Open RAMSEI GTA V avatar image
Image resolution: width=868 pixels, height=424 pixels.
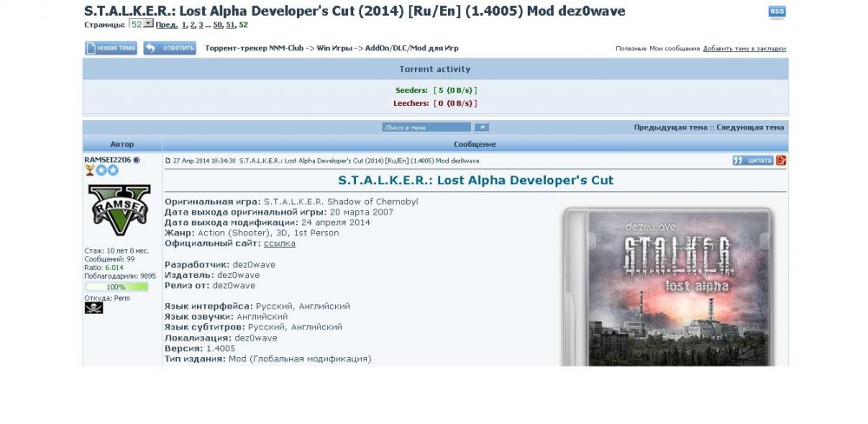coord(119,210)
